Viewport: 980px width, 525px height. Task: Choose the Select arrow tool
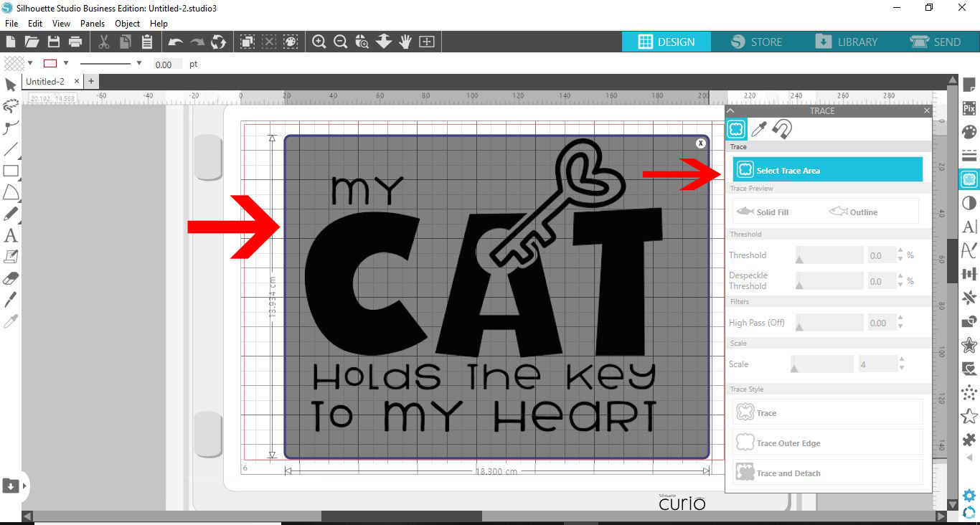tap(11, 85)
